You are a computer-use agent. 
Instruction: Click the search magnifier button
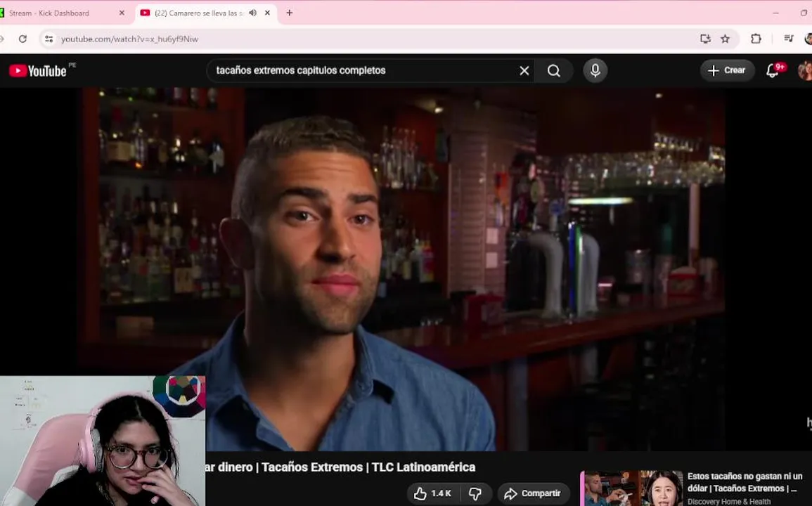[x=553, y=70]
